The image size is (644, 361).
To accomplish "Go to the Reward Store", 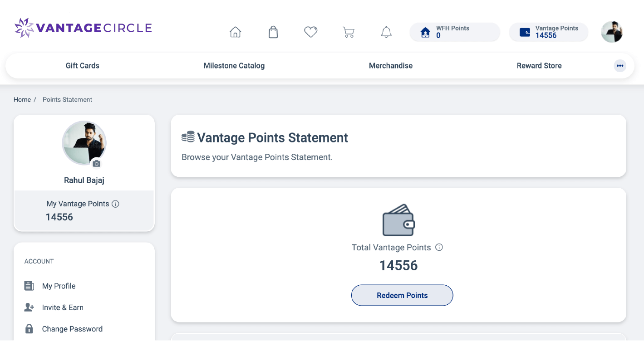I will pyautogui.click(x=539, y=65).
